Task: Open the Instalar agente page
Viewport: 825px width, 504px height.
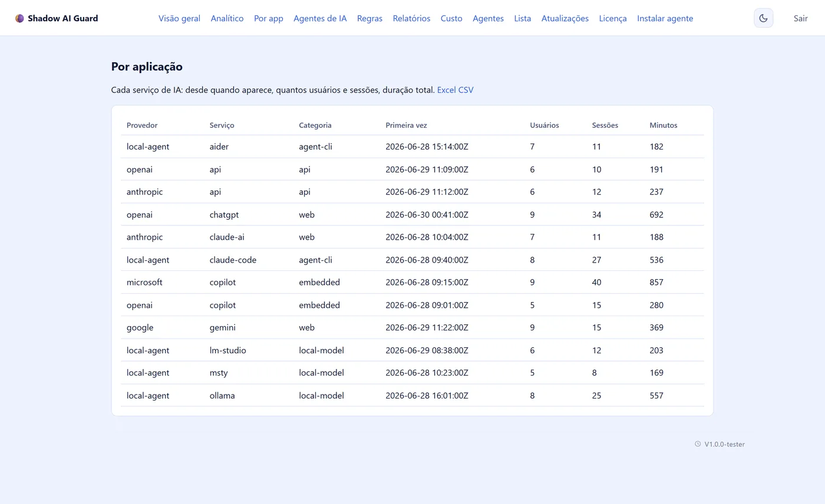Action: 665,18
